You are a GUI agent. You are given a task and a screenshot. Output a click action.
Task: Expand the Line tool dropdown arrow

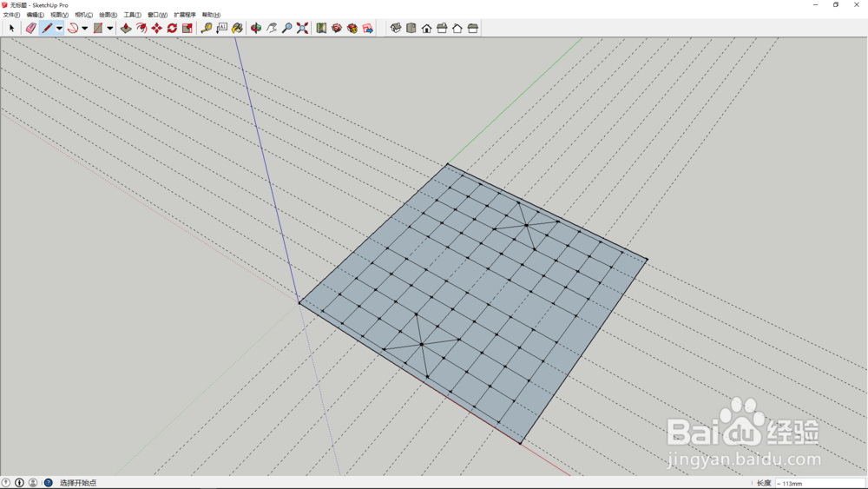pos(59,29)
